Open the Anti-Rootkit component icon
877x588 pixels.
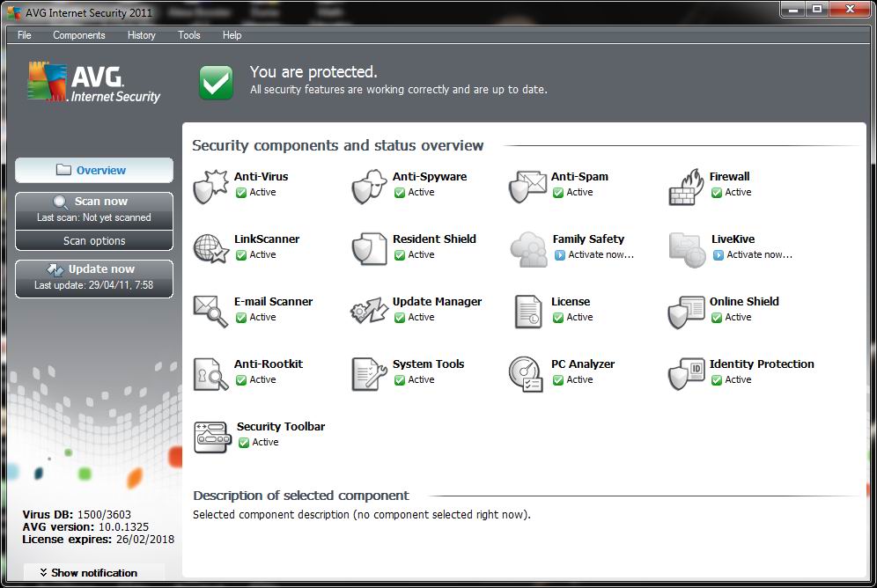210,374
